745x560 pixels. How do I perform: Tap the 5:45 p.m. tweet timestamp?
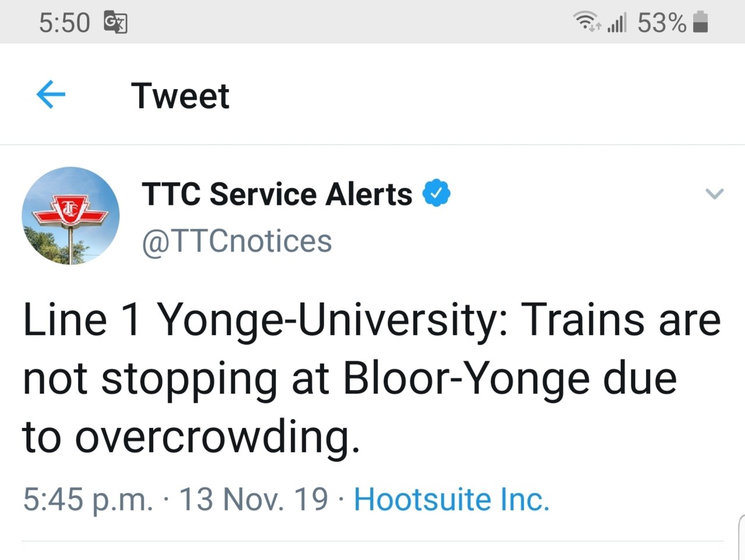coord(88,499)
